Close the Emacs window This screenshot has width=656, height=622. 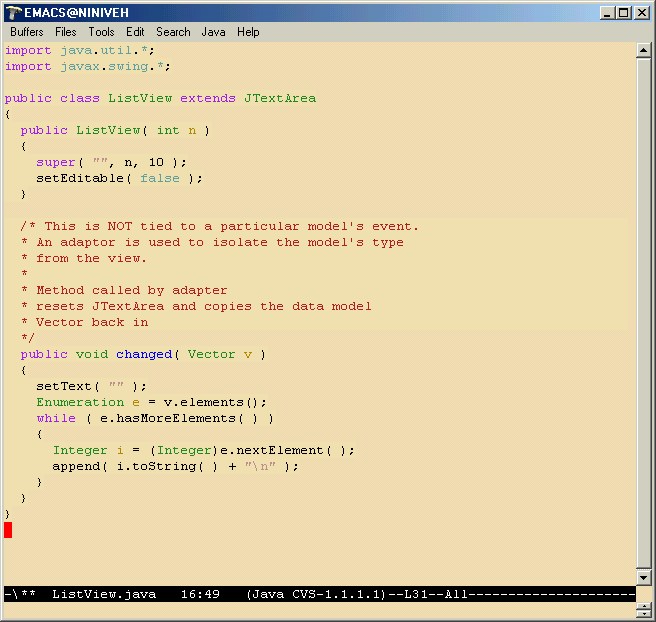[x=642, y=13]
